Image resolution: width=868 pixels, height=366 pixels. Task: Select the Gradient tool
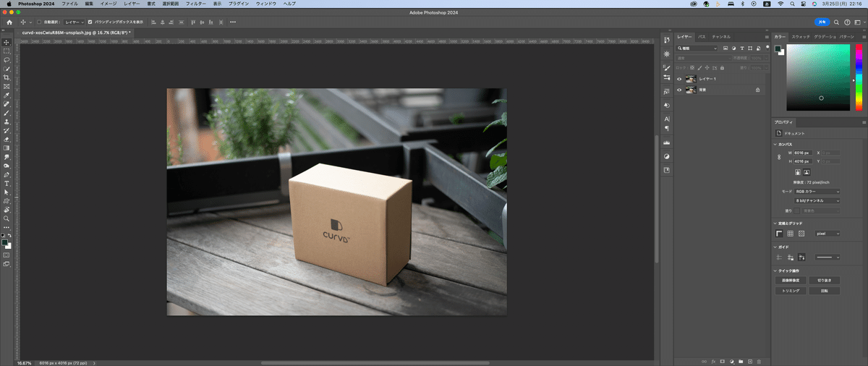pyautogui.click(x=7, y=148)
